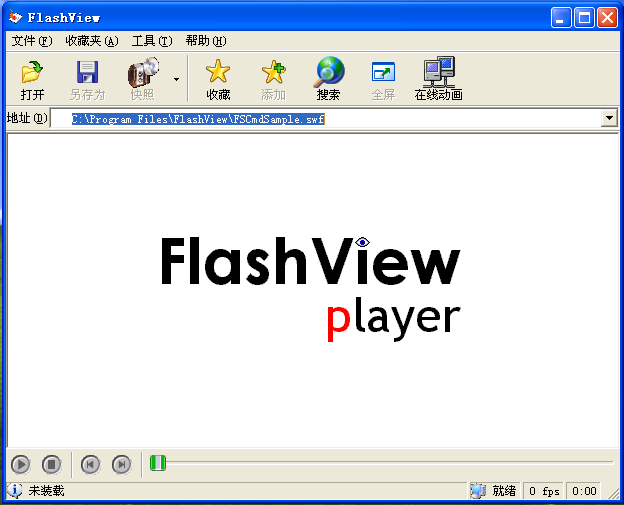The height and width of the screenshot is (505, 624).
Task: Click the previous frame button
Action: 90,464
